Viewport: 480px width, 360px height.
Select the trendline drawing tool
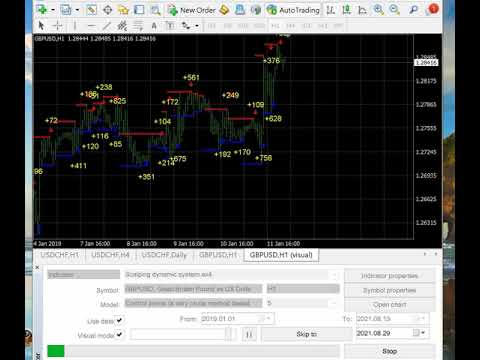pos(107,26)
